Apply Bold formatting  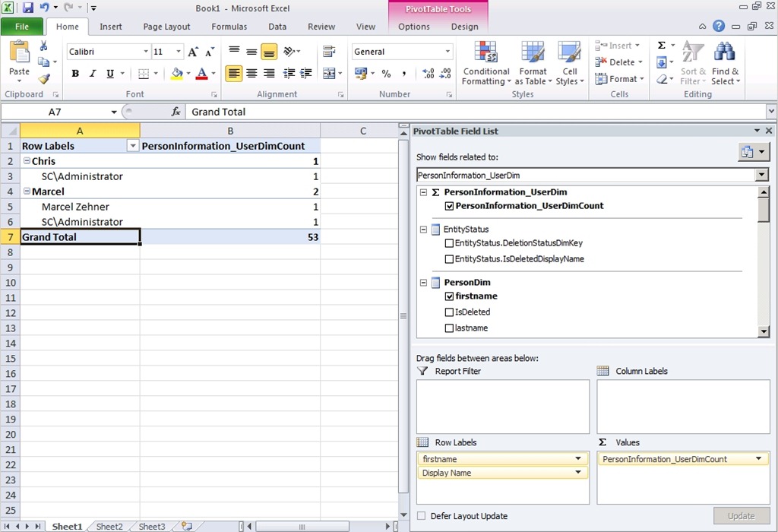pyautogui.click(x=75, y=74)
